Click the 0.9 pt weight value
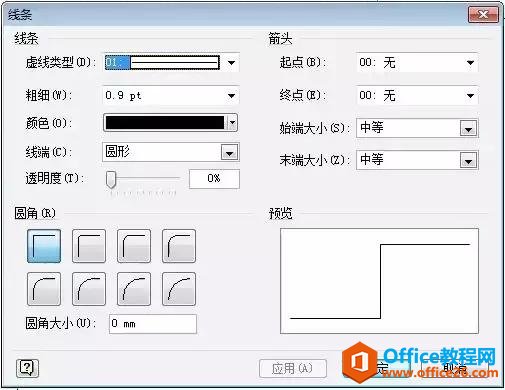 point(123,96)
